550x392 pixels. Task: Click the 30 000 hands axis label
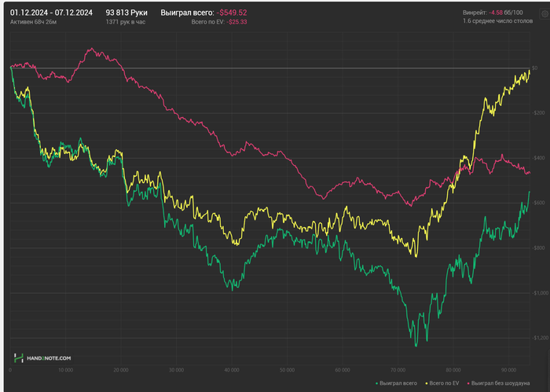[177, 370]
